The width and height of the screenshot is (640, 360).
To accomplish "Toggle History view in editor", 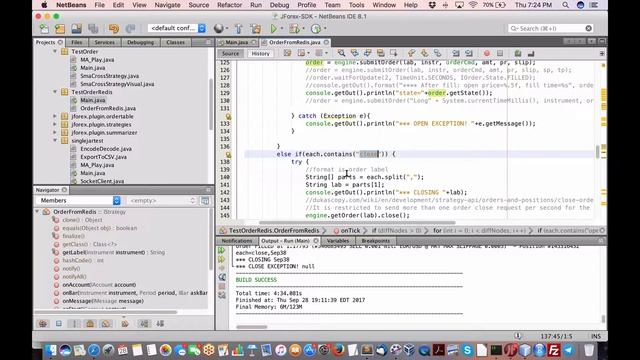I will (260, 53).
